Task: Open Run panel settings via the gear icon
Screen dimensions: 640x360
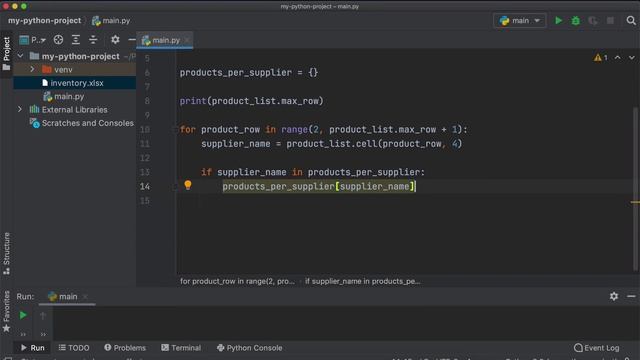Action: point(614,296)
